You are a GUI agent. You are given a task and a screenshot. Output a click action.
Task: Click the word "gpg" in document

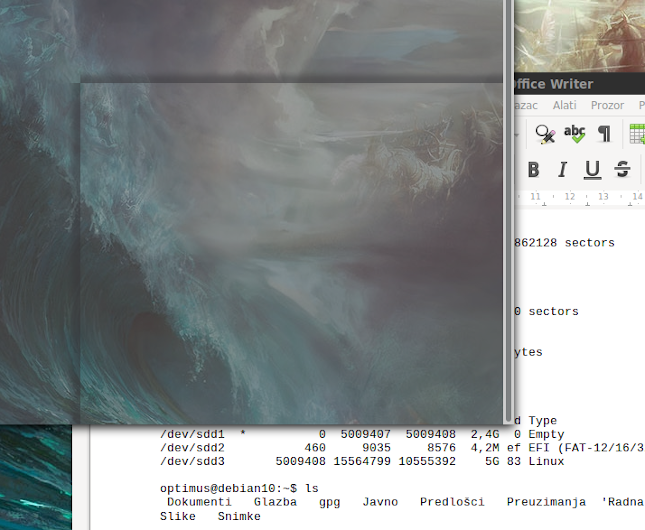click(x=329, y=503)
